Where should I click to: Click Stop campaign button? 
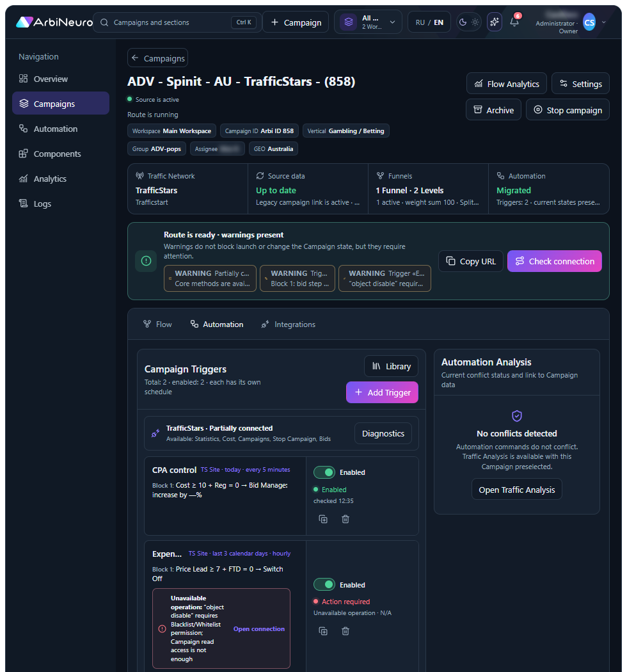[x=567, y=109]
